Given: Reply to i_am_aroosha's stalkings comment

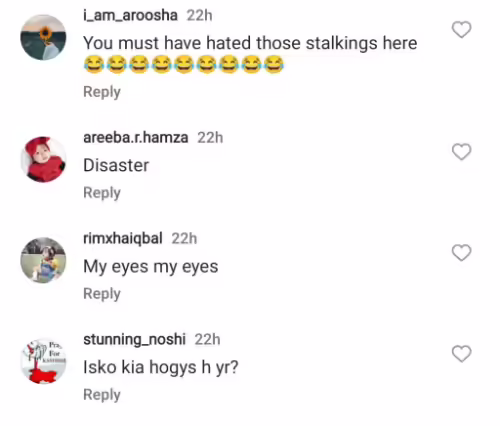Looking at the screenshot, I should (x=102, y=92).
